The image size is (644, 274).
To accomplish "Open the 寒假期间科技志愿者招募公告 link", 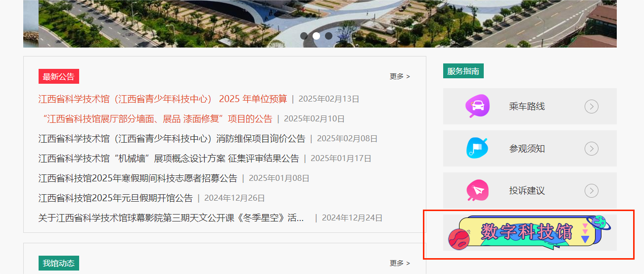I will (x=138, y=178).
